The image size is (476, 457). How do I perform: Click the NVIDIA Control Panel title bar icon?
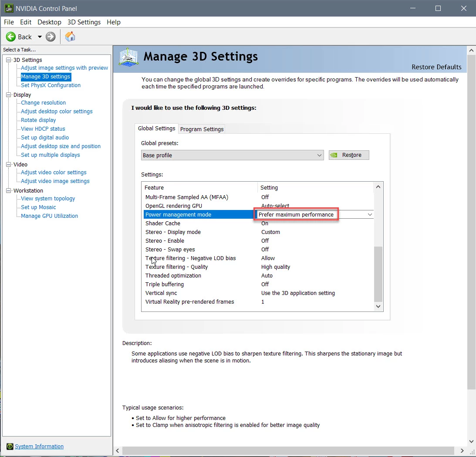click(x=9, y=8)
